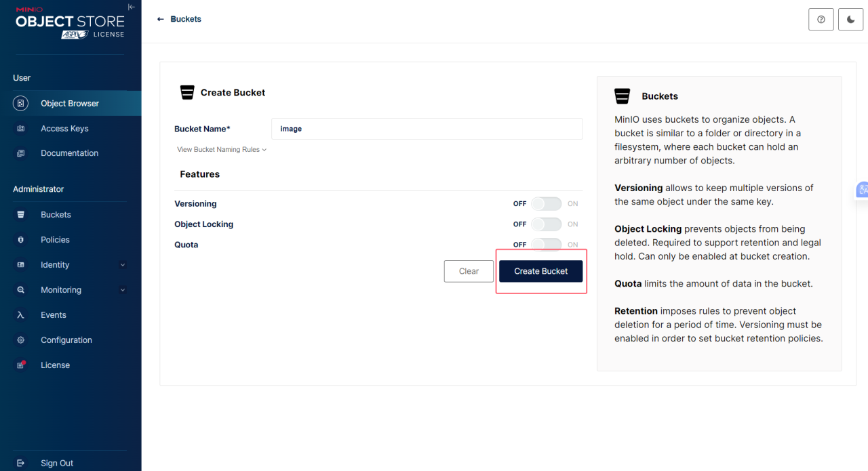Image resolution: width=868 pixels, height=471 pixels.
Task: Click the Clear button
Action: [469, 271]
